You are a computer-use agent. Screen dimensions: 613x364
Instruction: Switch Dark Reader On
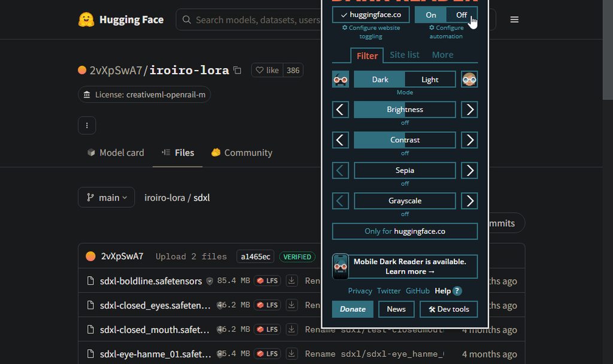(x=430, y=15)
